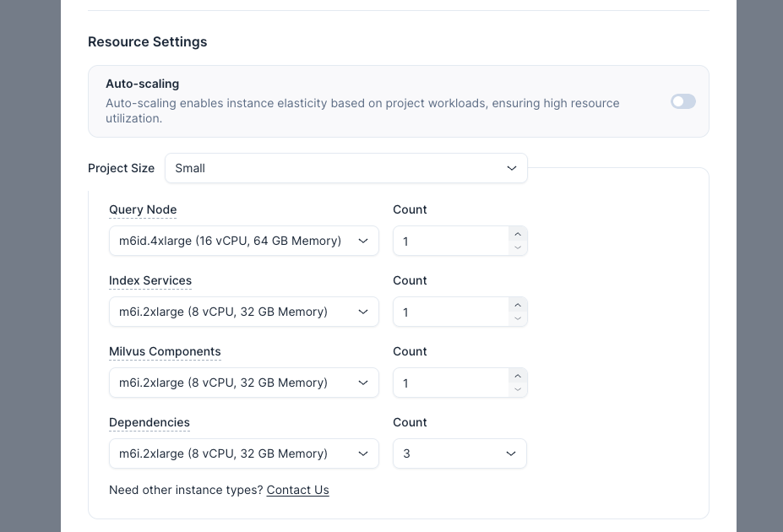Viewport: 783px width, 532px height.
Task: Increase Milvus Components count with up arrow
Action: click(x=518, y=376)
